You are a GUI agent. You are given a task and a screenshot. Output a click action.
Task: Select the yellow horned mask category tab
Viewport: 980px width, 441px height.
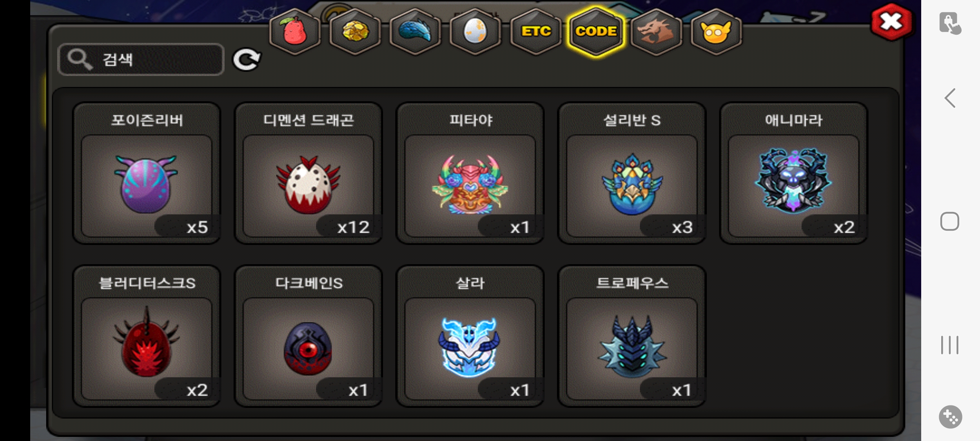click(x=716, y=31)
